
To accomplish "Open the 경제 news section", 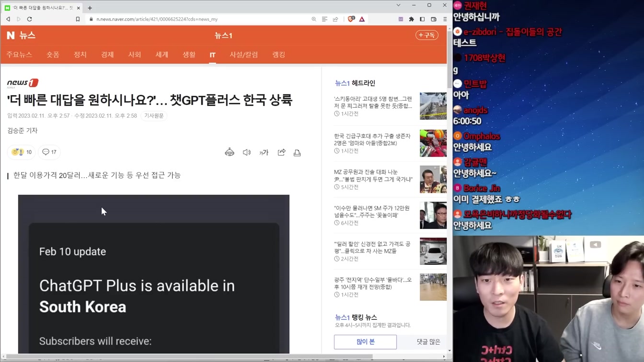I will click(x=107, y=55).
